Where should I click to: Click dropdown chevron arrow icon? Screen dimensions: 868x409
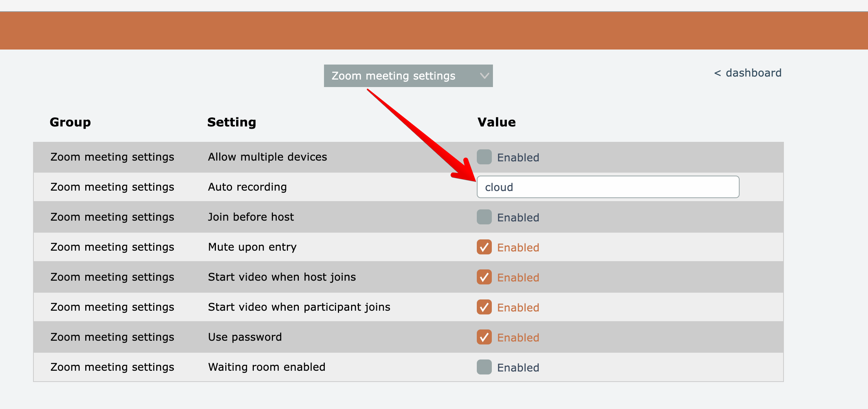click(484, 76)
